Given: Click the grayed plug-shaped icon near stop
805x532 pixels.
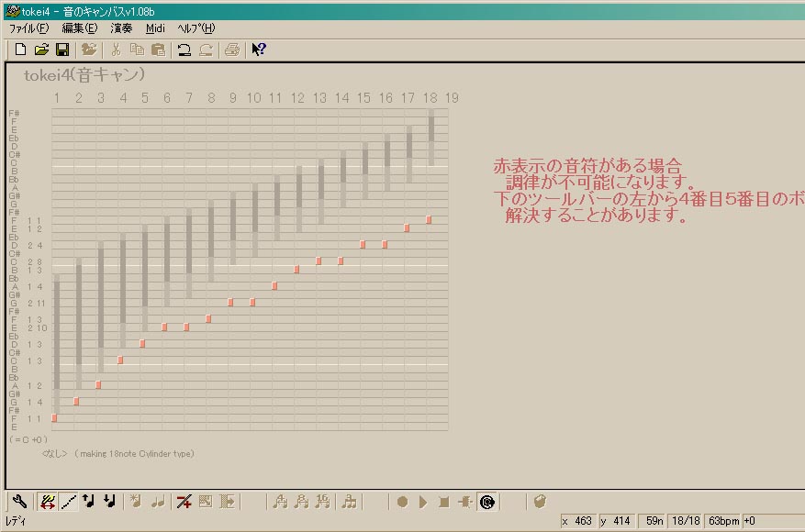Looking at the screenshot, I should click(465, 501).
